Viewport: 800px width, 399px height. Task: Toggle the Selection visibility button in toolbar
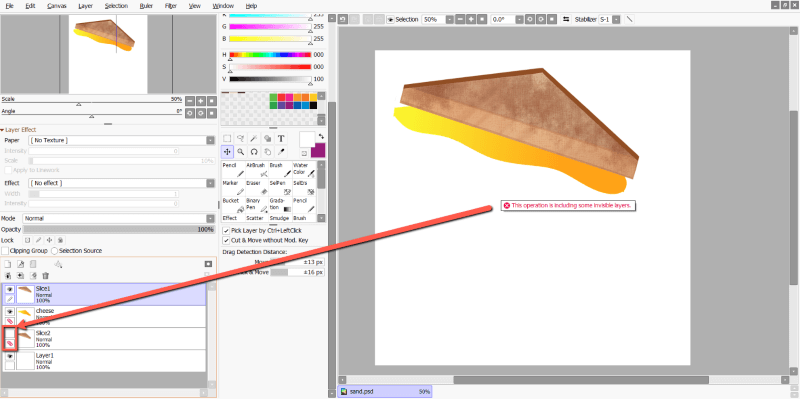(x=390, y=19)
